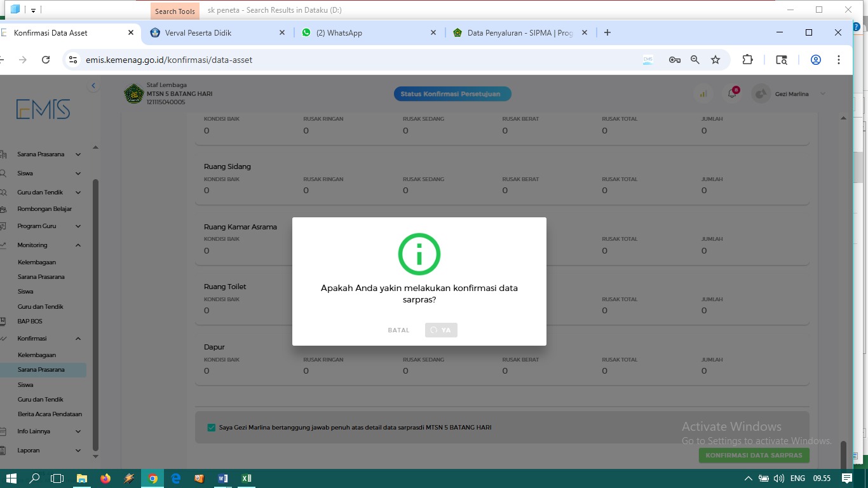
Task: Click the notification bell icon
Action: click(732, 94)
